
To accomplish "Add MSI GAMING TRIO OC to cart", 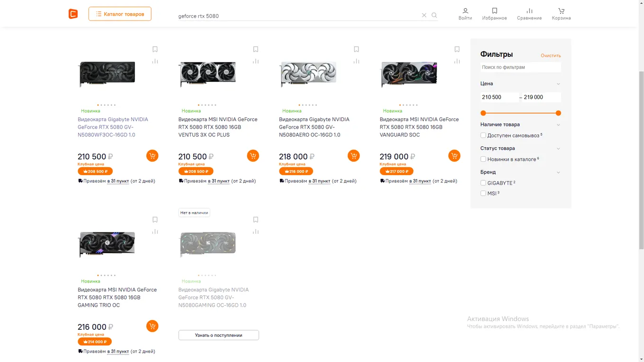I will click(x=152, y=326).
